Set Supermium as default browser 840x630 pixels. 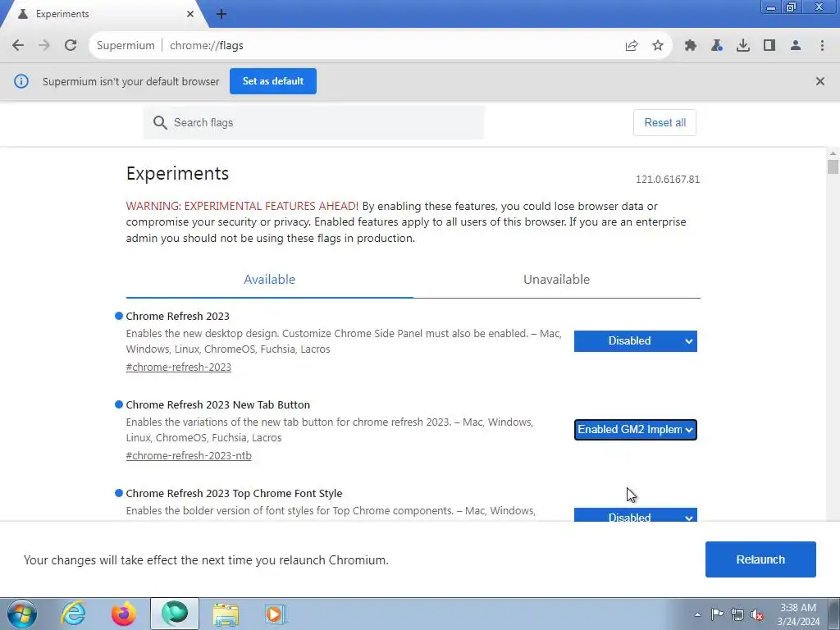[273, 81]
